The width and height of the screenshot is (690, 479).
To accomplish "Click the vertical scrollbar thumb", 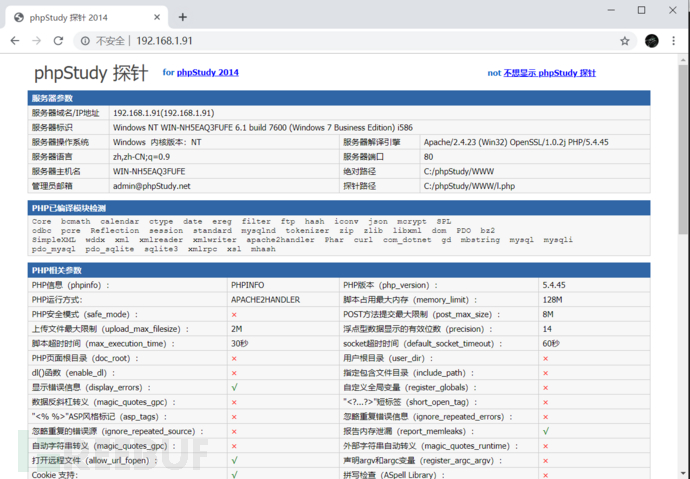I will (683, 150).
